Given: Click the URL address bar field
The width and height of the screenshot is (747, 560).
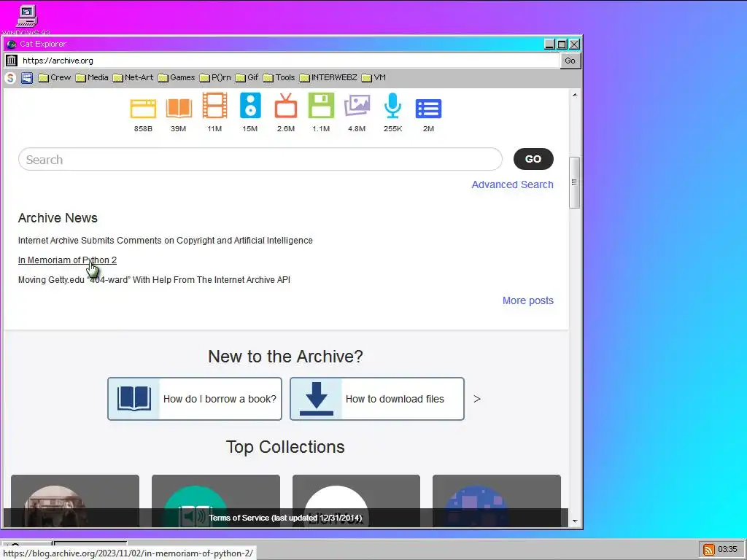Looking at the screenshot, I should tap(290, 61).
